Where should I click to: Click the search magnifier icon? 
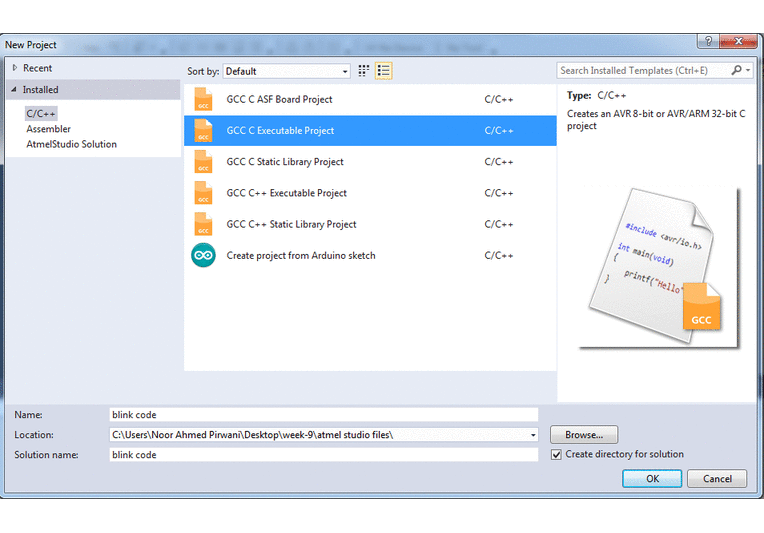click(x=736, y=71)
